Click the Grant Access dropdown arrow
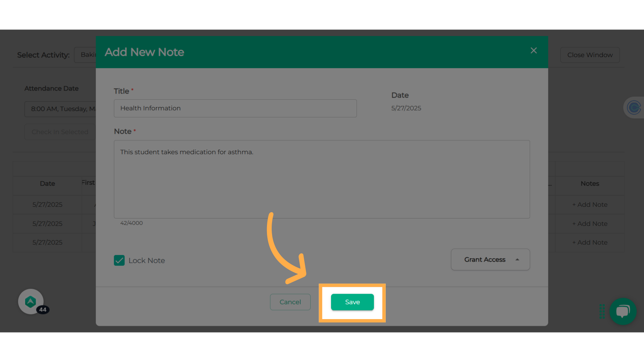The height and width of the screenshot is (362, 644). pyautogui.click(x=517, y=259)
